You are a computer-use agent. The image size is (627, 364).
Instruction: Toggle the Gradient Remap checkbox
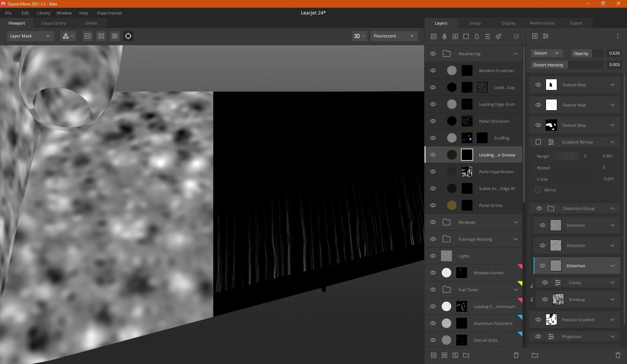pyautogui.click(x=538, y=142)
